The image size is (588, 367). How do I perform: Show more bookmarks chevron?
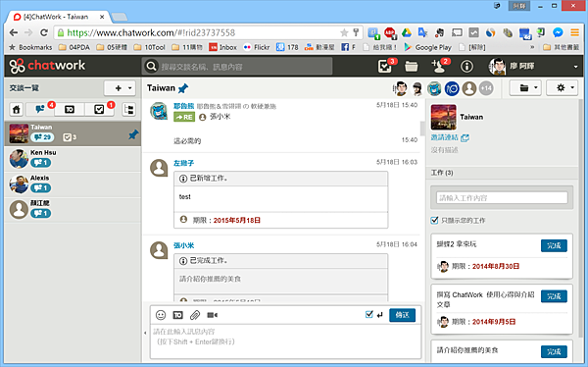tap(532, 47)
